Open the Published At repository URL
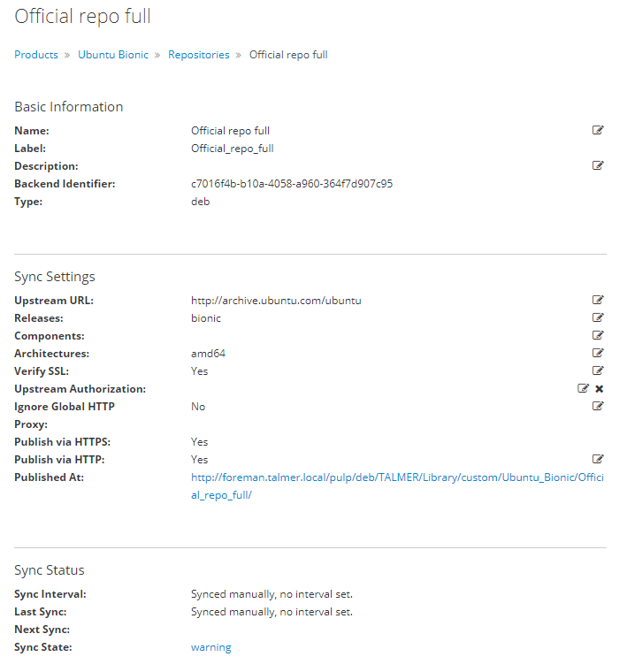This screenshot has height=672, width=635. point(397,486)
